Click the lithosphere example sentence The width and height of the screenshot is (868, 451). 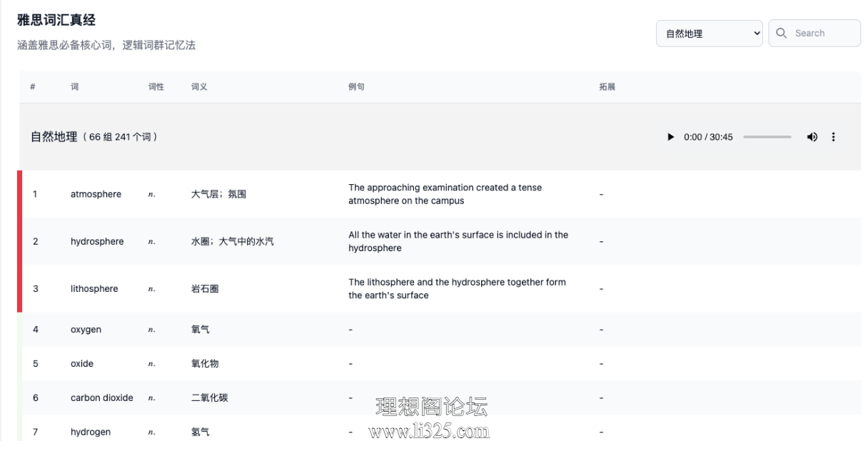pyautogui.click(x=457, y=288)
